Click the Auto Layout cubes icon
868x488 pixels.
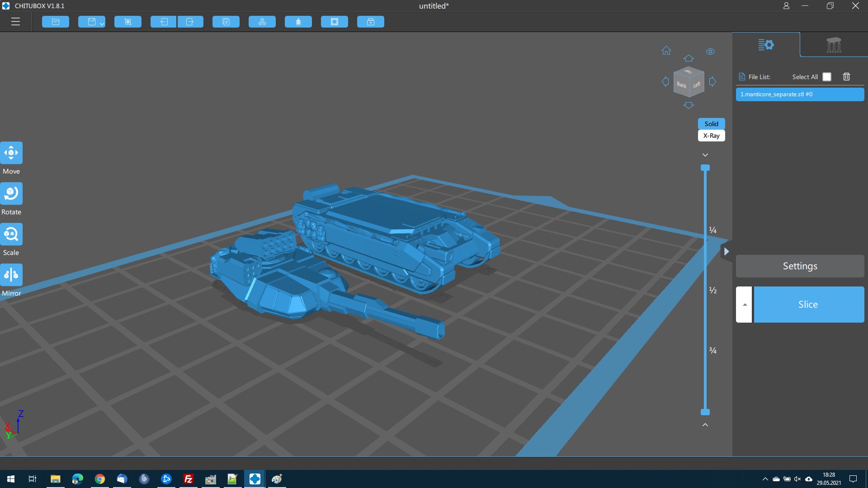click(x=262, y=22)
